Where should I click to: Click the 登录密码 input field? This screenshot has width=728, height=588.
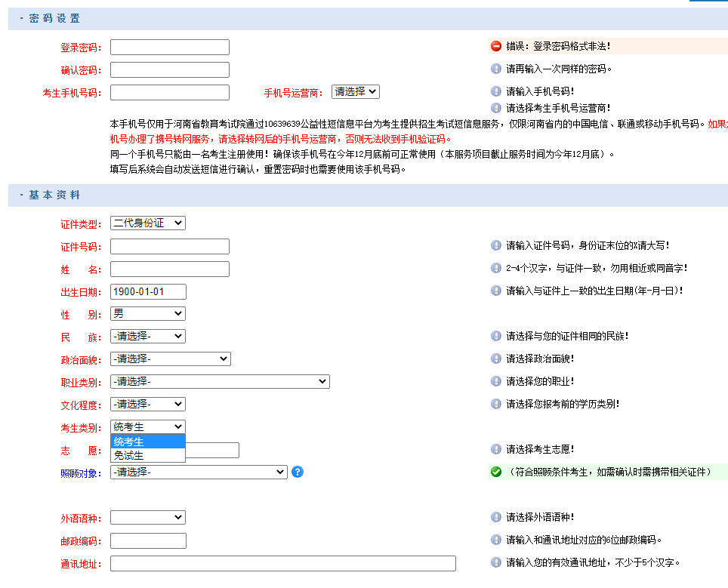tap(170, 47)
